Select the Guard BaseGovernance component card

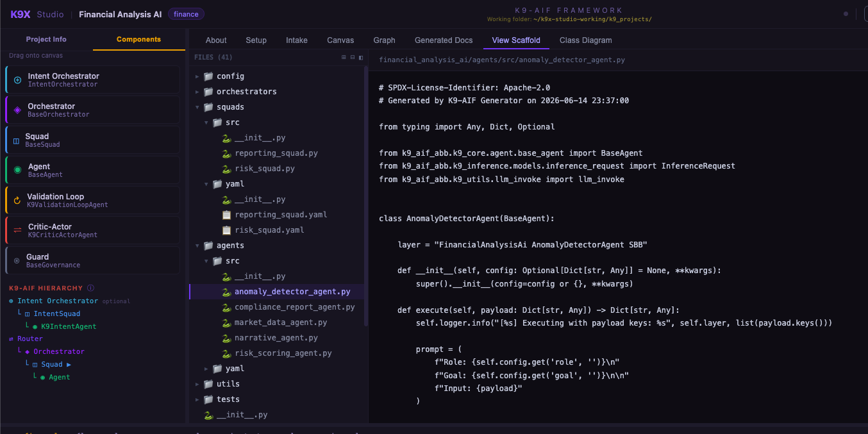pyautogui.click(x=92, y=260)
